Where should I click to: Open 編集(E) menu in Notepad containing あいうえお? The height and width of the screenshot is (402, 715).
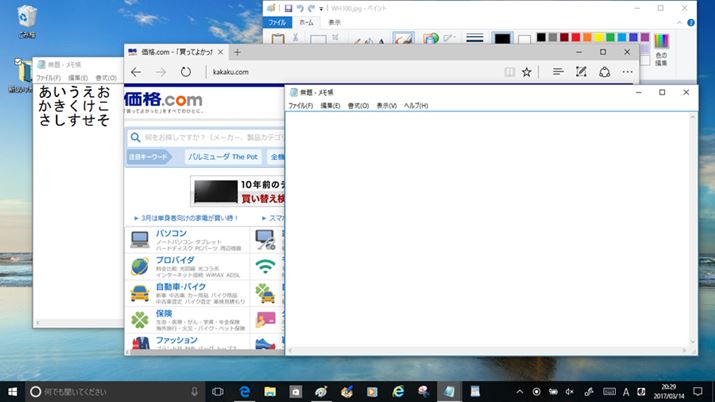pyautogui.click(x=77, y=77)
